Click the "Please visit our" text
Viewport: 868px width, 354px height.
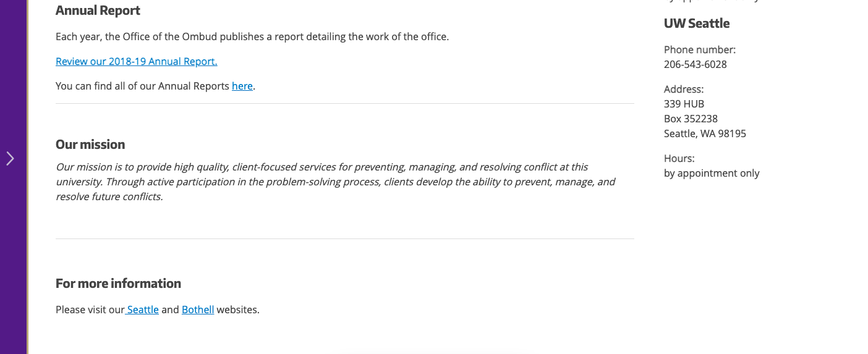[90, 310]
